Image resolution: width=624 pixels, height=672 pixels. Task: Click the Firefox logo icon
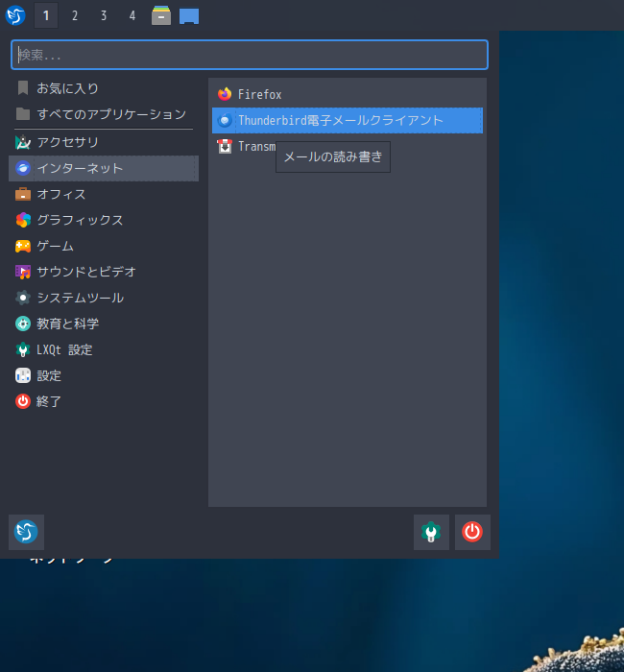coord(225,94)
